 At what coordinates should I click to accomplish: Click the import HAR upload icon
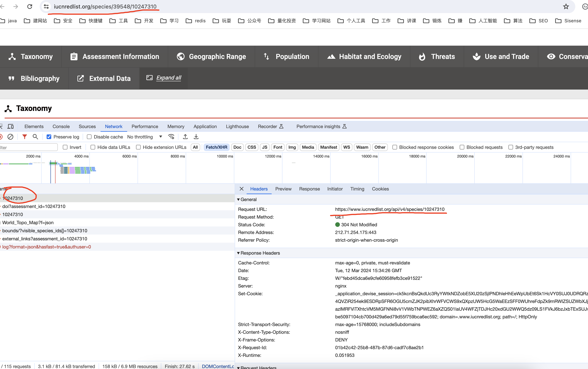(185, 137)
